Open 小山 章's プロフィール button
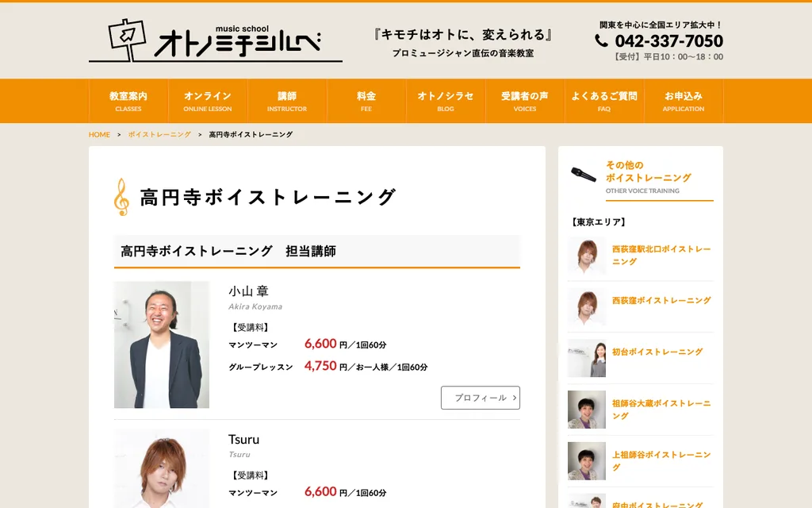 (480, 398)
